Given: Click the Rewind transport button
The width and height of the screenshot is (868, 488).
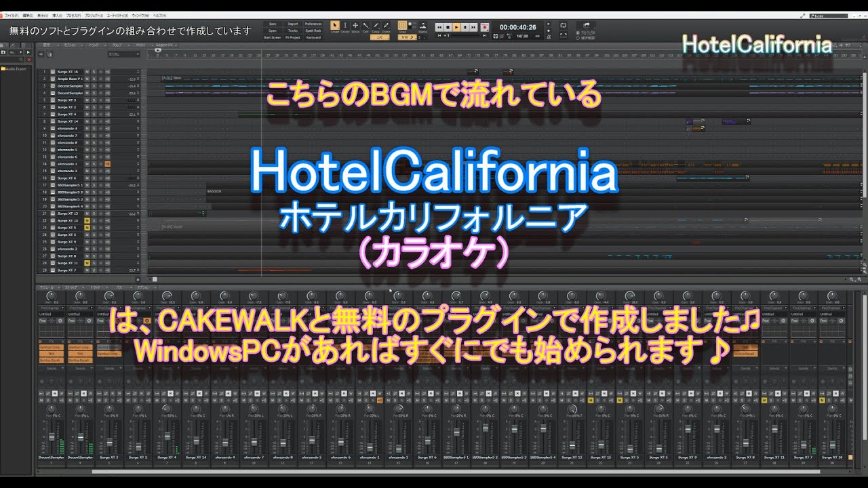Looking at the screenshot, I should click(x=439, y=27).
